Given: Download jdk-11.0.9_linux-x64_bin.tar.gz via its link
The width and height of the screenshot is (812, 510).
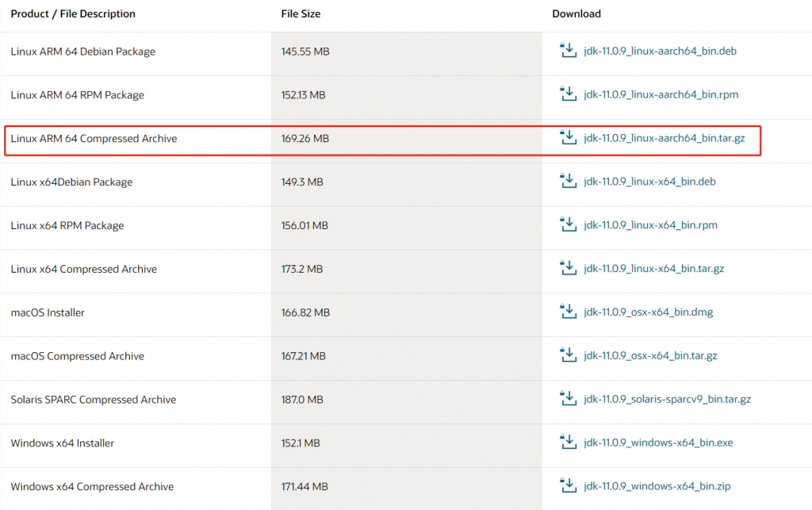Looking at the screenshot, I should [x=653, y=270].
